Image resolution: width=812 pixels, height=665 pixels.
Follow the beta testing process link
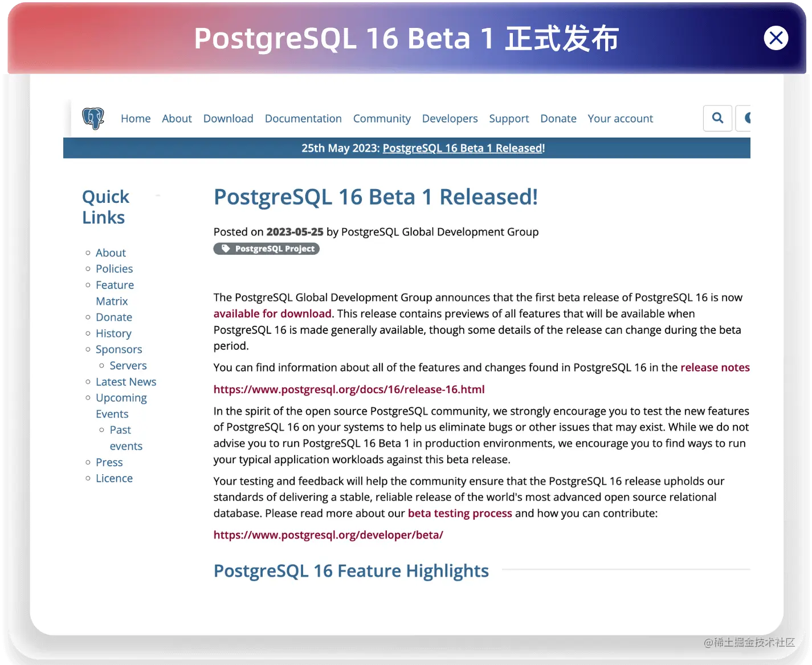pyautogui.click(x=460, y=513)
